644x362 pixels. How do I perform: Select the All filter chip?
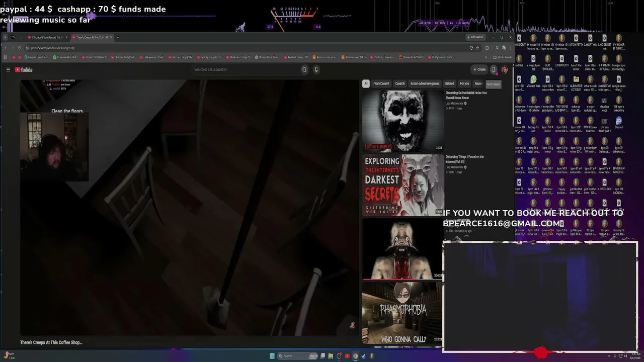[x=366, y=83]
